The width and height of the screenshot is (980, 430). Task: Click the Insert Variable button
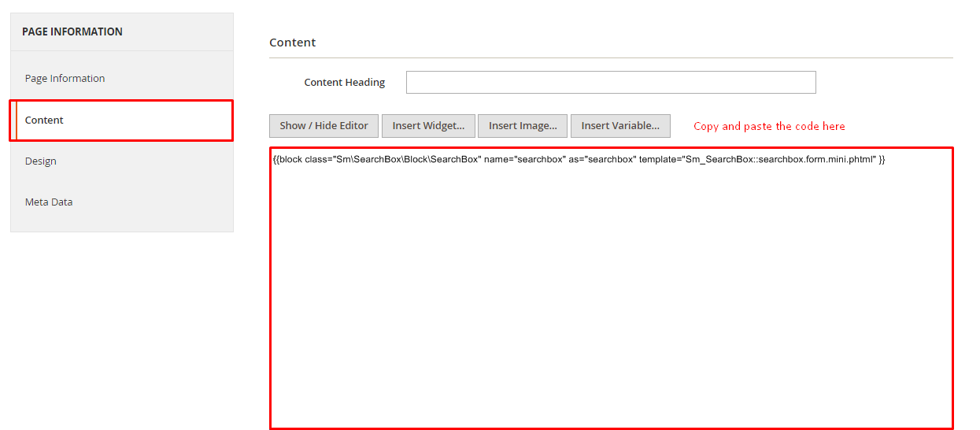(620, 126)
